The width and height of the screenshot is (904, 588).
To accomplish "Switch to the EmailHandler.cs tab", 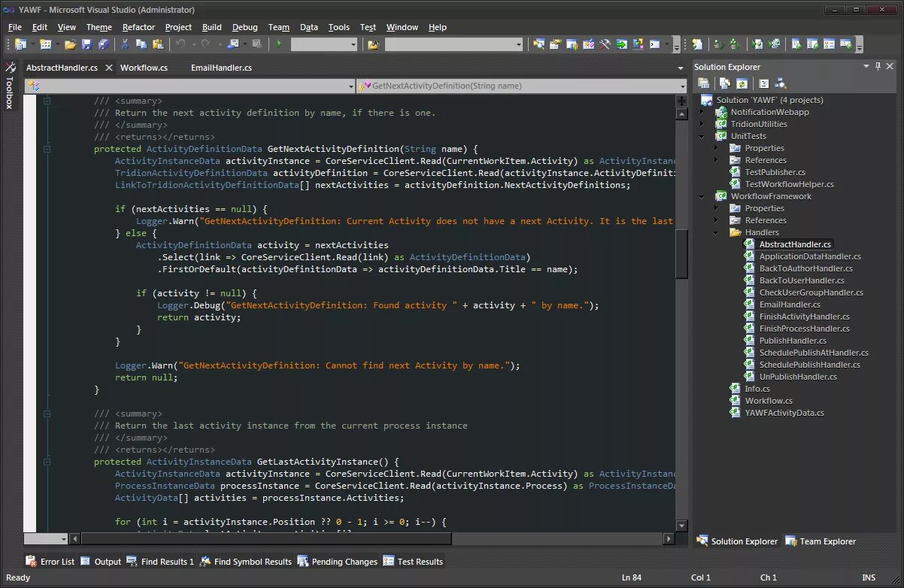I will click(x=221, y=68).
